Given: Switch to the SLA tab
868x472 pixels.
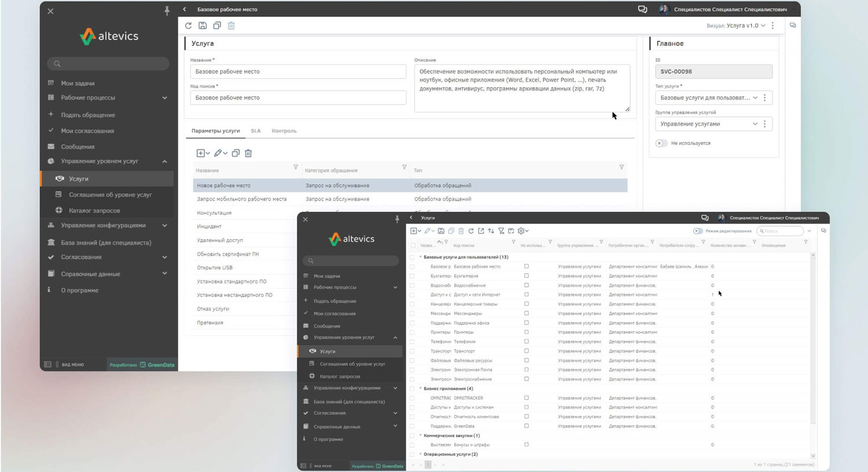Looking at the screenshot, I should 256,131.
